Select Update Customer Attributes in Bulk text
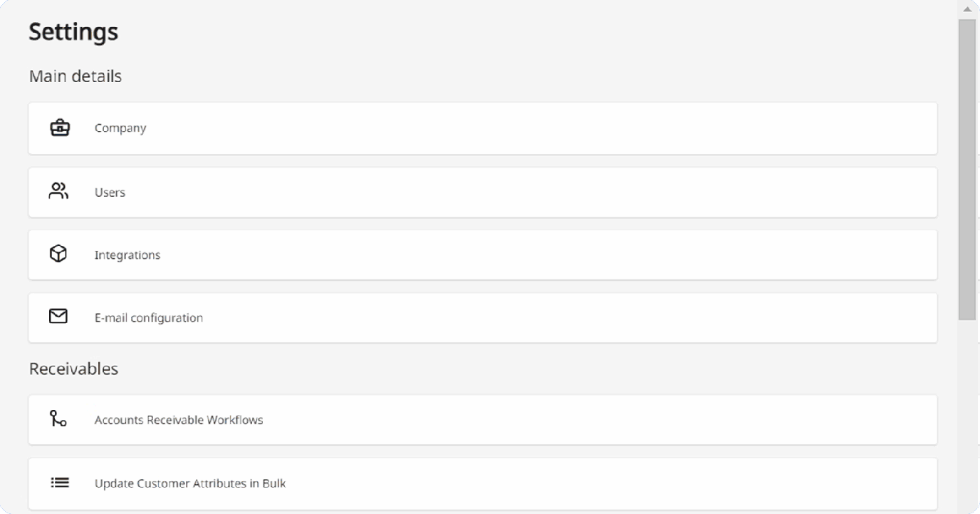 (x=190, y=483)
